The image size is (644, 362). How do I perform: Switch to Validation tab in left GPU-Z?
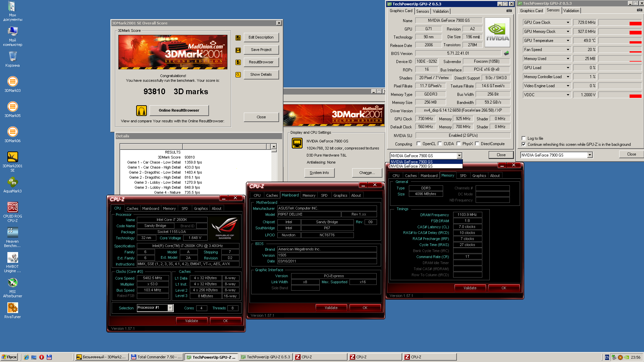[x=440, y=11]
